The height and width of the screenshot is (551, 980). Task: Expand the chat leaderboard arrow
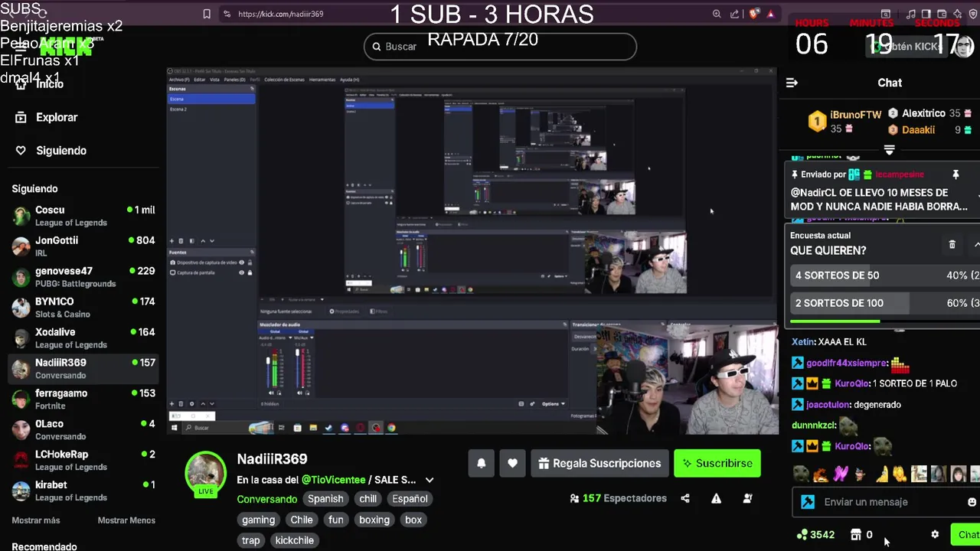889,150
